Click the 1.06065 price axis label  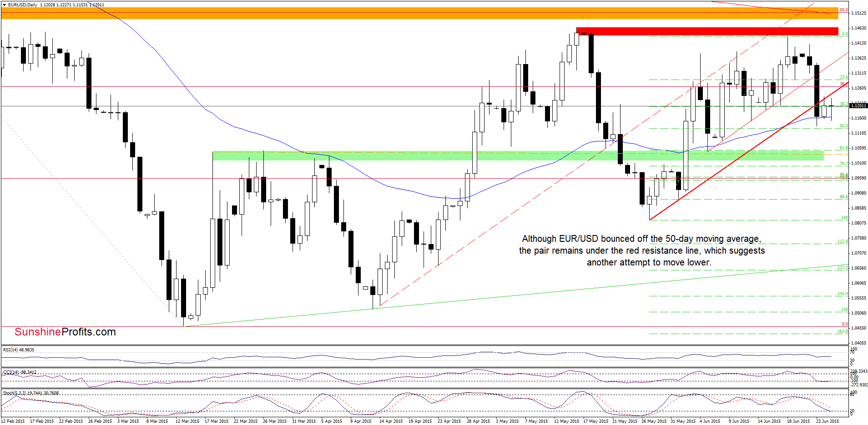tap(859, 283)
